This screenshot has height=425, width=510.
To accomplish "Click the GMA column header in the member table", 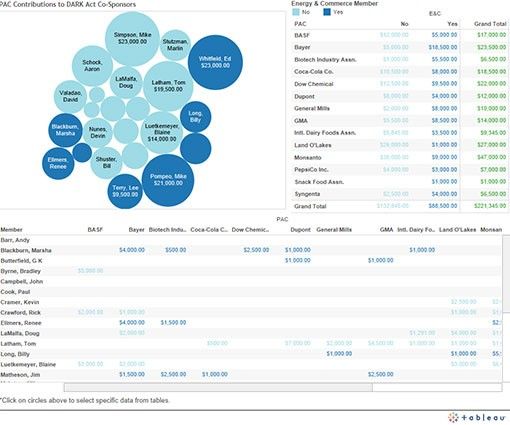I will coord(386,229).
